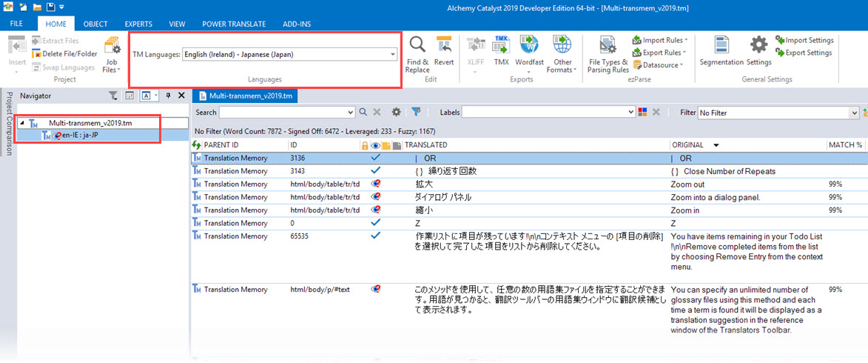Image resolution: width=868 pixels, height=363 pixels.
Task: Collapse the Multi-transmem_v2019.tm tree node
Action: pos(22,123)
